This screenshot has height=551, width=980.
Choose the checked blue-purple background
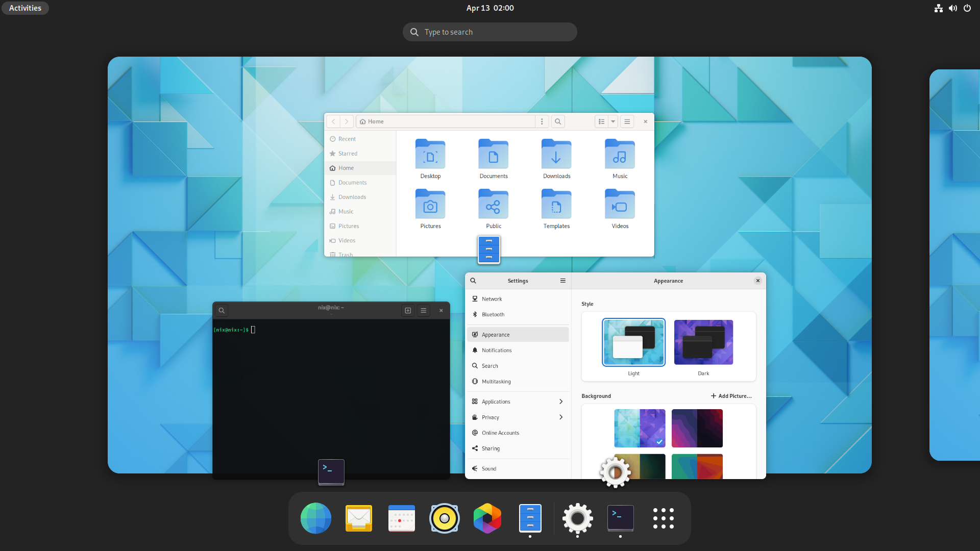tap(640, 428)
